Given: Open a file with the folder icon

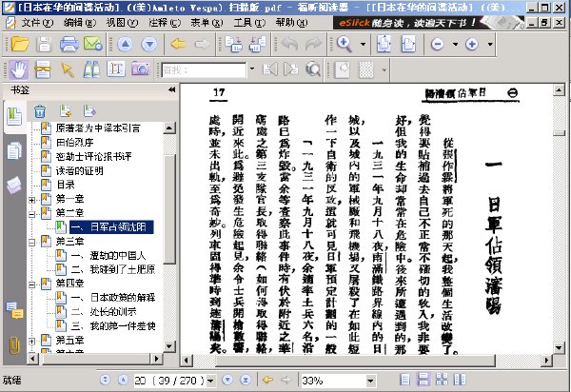Looking at the screenshot, I should pos(20,44).
